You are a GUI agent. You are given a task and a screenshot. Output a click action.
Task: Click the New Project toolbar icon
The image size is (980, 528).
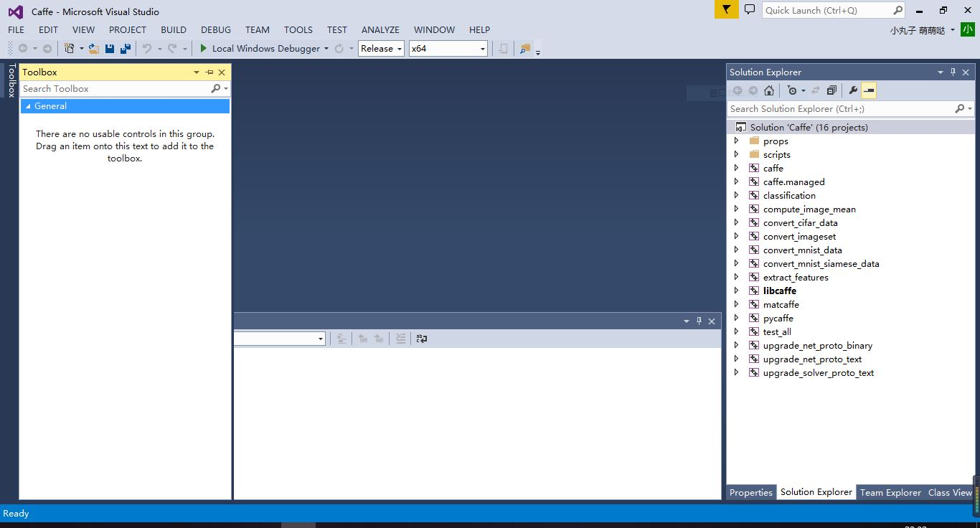pyautogui.click(x=70, y=48)
